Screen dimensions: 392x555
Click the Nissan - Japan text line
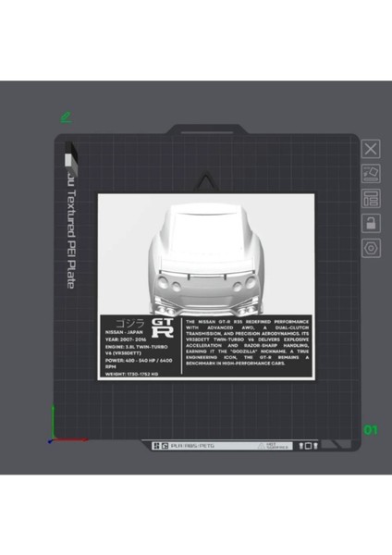point(124,332)
